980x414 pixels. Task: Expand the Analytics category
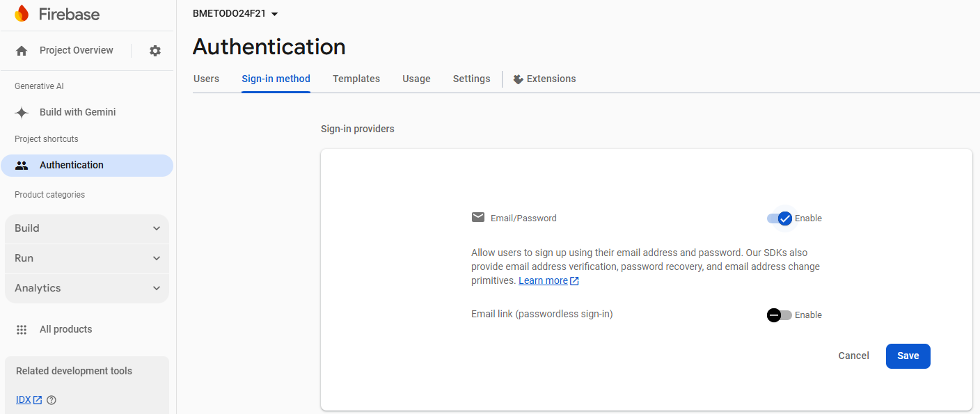click(x=87, y=289)
